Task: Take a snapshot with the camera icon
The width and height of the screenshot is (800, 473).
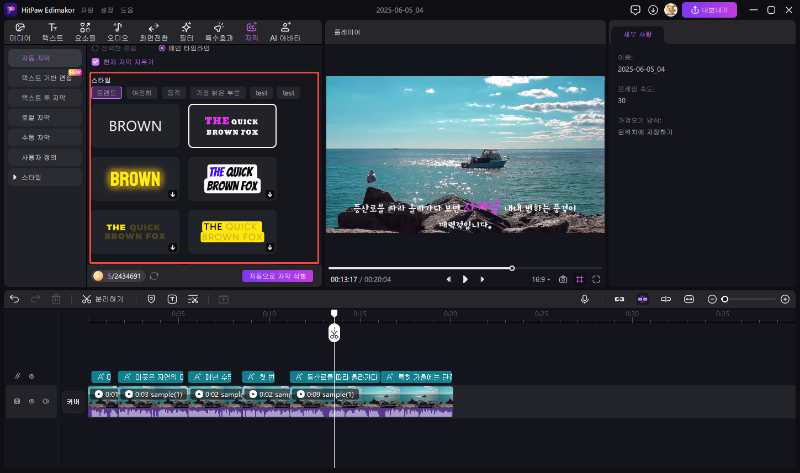Action: pyautogui.click(x=563, y=279)
